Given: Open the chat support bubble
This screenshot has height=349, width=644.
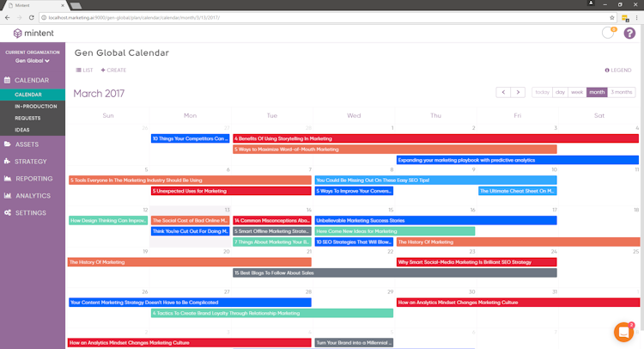Looking at the screenshot, I should pos(623,332).
